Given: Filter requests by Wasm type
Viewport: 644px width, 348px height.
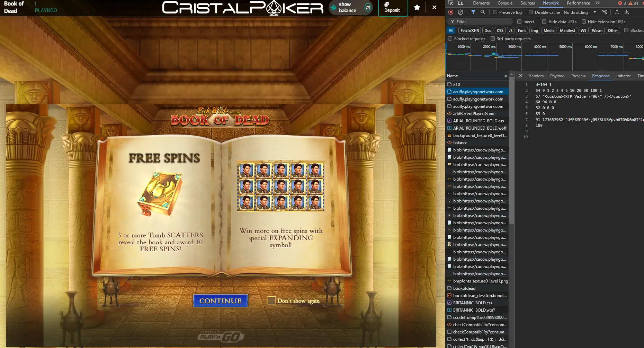Looking at the screenshot, I should 597,31.
